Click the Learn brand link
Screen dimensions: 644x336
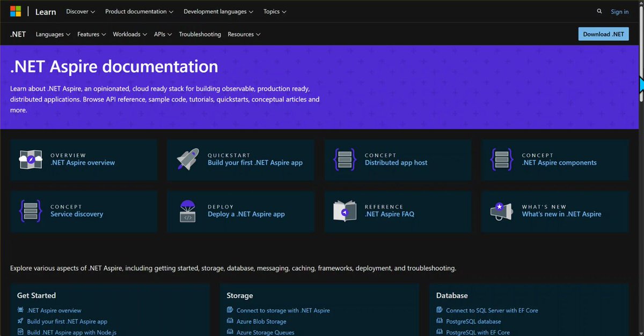point(46,12)
